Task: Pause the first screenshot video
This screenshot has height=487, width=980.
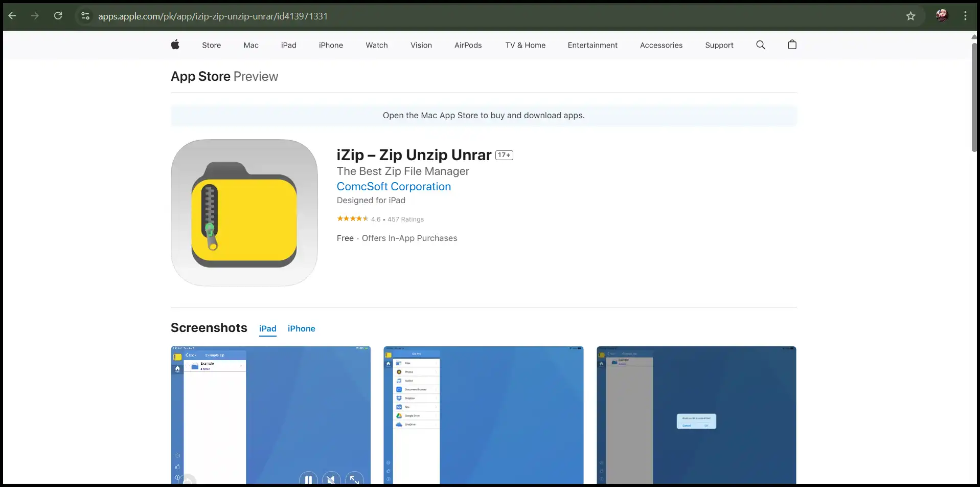Action: [x=308, y=479]
